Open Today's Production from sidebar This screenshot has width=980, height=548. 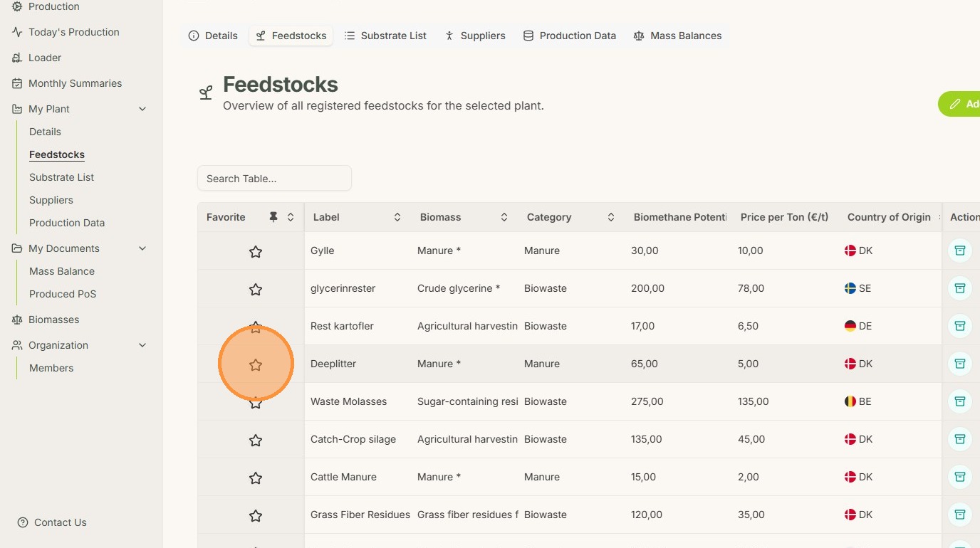73,32
